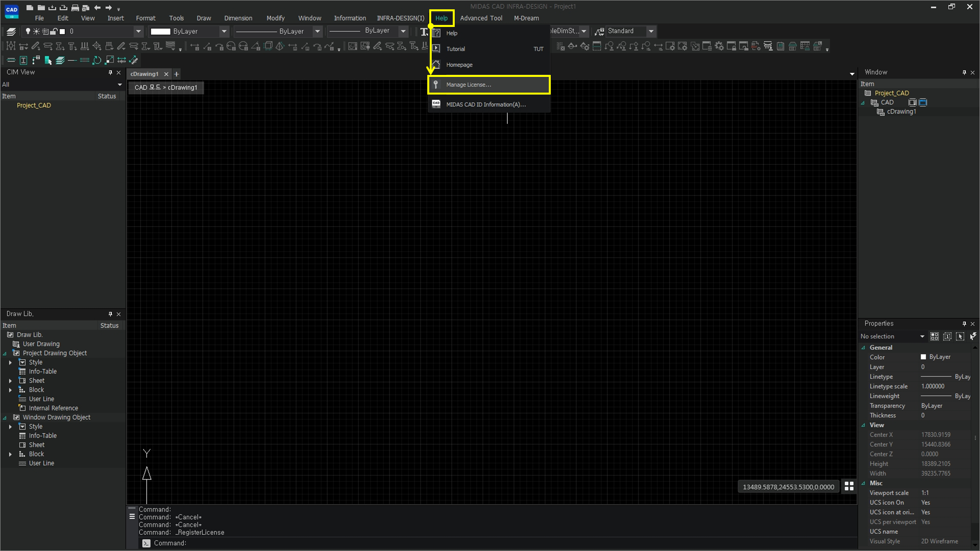Select Manage License... menu entry
Screen dimensions: 980x551
tap(489, 85)
